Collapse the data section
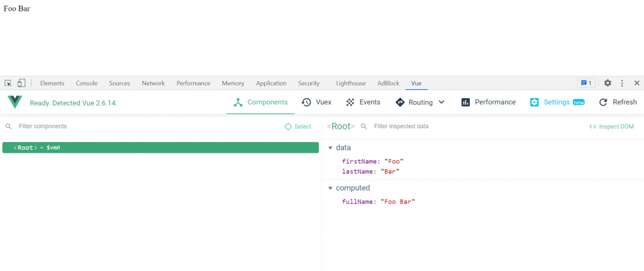 [x=330, y=148]
